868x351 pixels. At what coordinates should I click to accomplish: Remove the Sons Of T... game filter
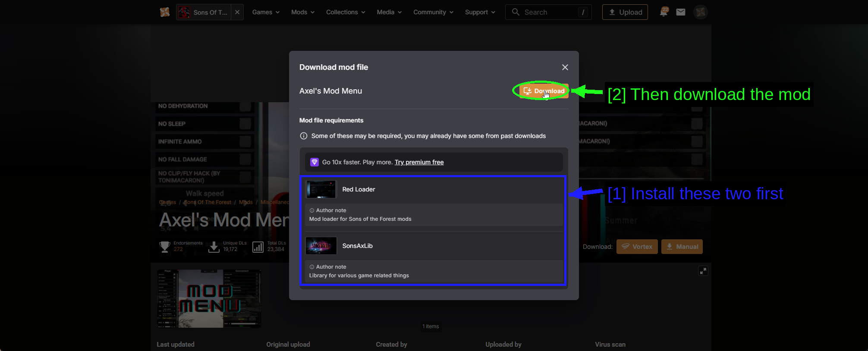[x=237, y=12]
